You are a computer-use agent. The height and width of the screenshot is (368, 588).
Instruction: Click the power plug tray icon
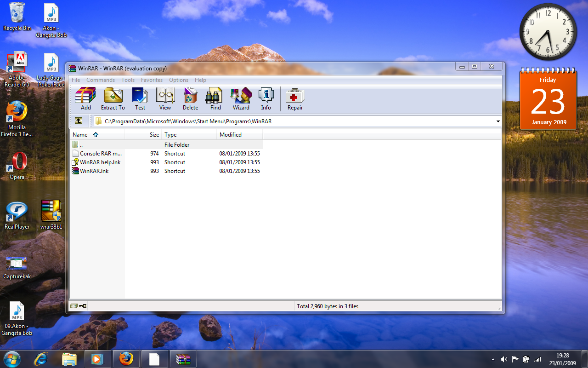tap(526, 359)
